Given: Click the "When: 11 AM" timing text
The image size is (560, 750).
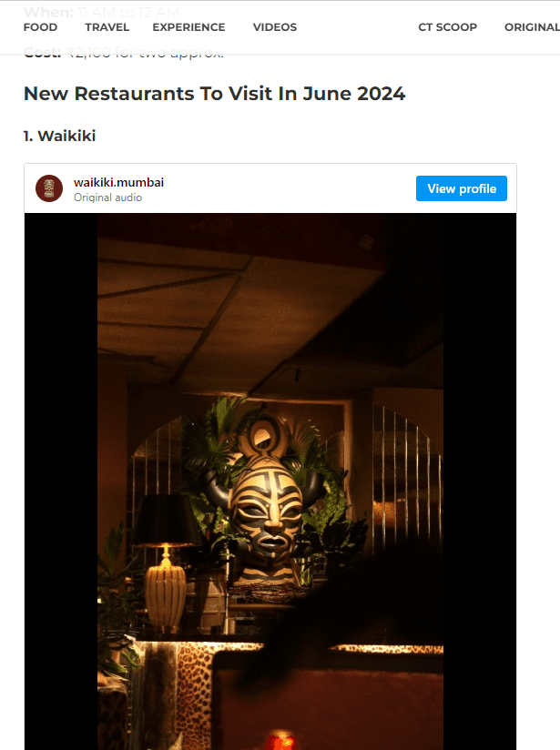Looking at the screenshot, I should click(x=101, y=12).
